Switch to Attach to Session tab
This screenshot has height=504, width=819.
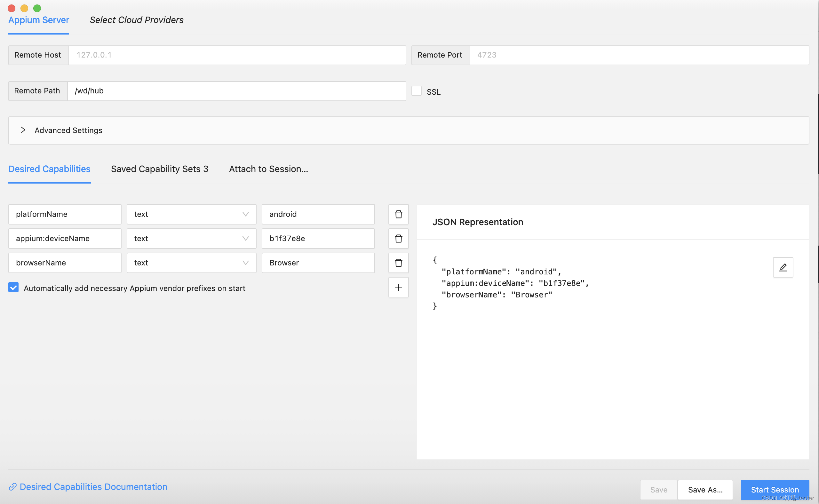[x=268, y=169]
